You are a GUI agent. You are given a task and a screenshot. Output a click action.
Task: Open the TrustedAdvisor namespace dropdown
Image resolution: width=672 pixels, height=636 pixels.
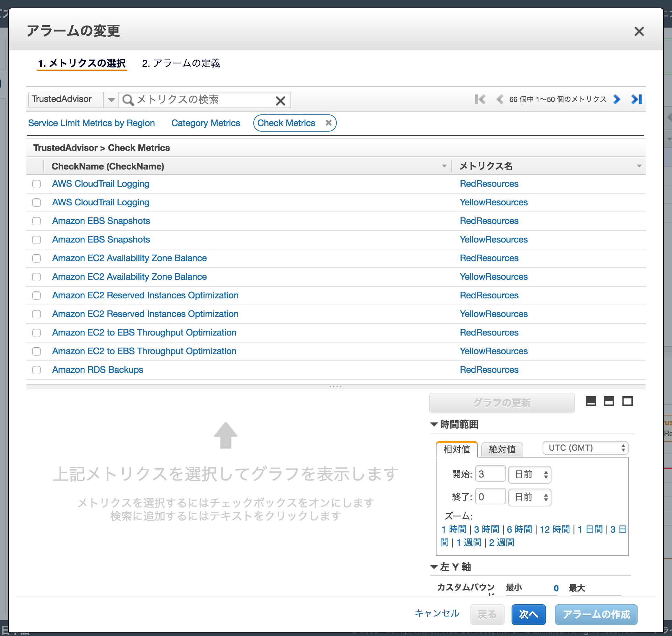pos(111,100)
